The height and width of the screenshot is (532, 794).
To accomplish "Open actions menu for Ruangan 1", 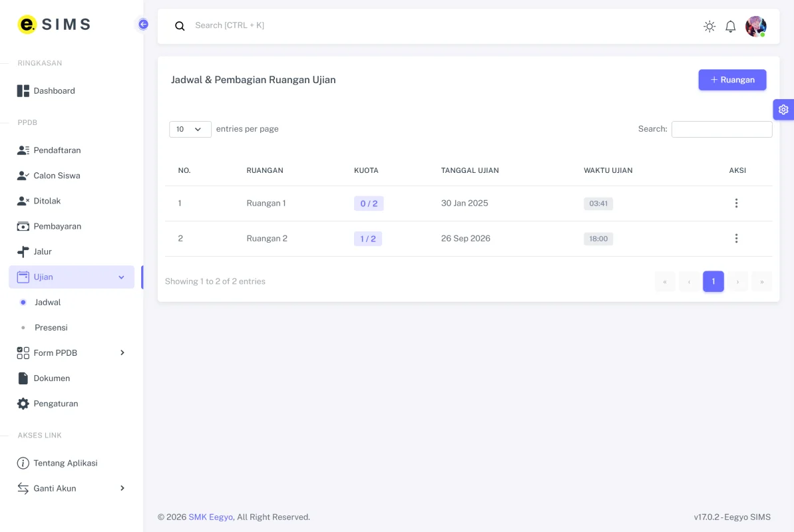I will [x=736, y=203].
